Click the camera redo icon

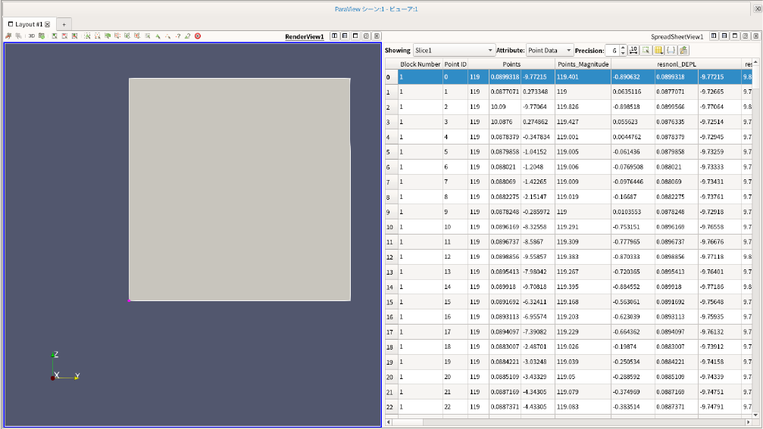18,36
